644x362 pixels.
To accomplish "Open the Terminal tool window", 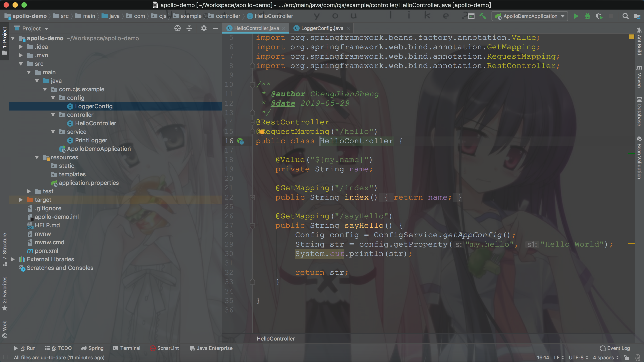I will (127, 348).
